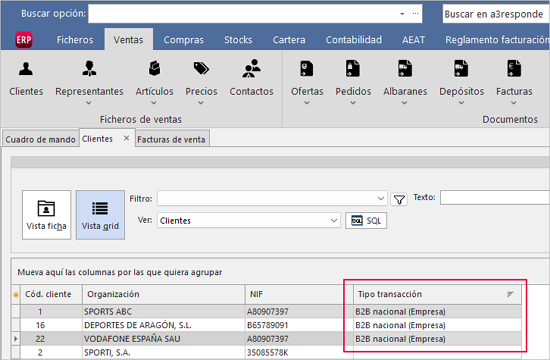Image resolution: width=550 pixels, height=360 pixels.
Task: Open the Contabilidad ribbon tab
Action: pos(354,40)
